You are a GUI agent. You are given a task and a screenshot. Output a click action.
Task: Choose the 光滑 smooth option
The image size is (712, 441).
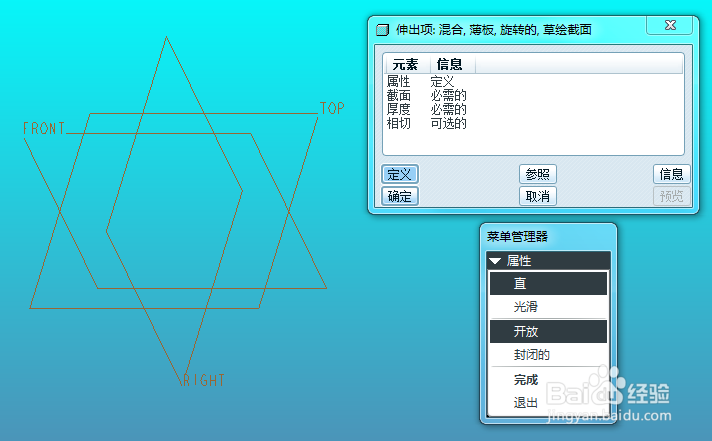click(x=548, y=307)
